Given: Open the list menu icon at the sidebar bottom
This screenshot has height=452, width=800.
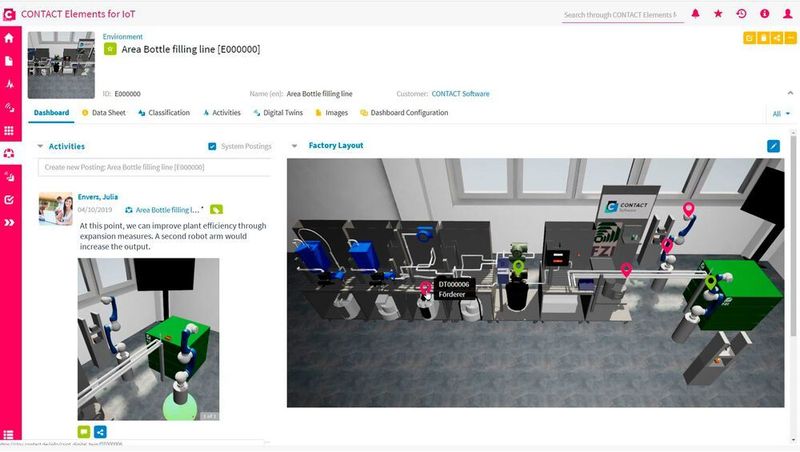Looking at the screenshot, I should [9, 435].
